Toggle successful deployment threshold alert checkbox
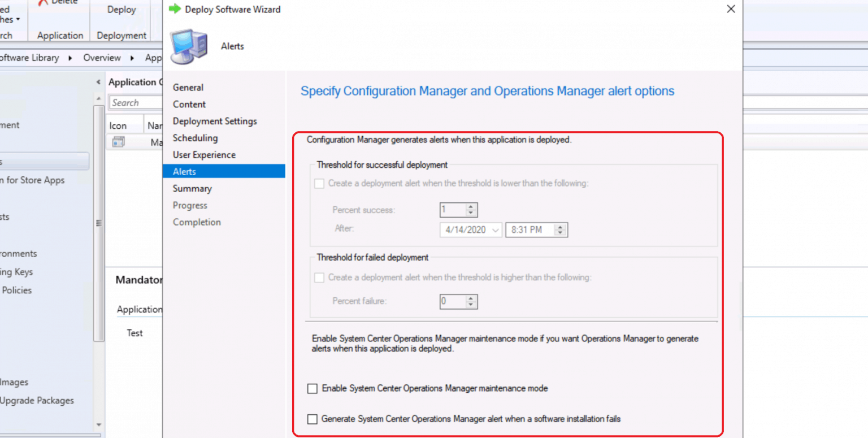The height and width of the screenshot is (438, 868). click(x=319, y=183)
